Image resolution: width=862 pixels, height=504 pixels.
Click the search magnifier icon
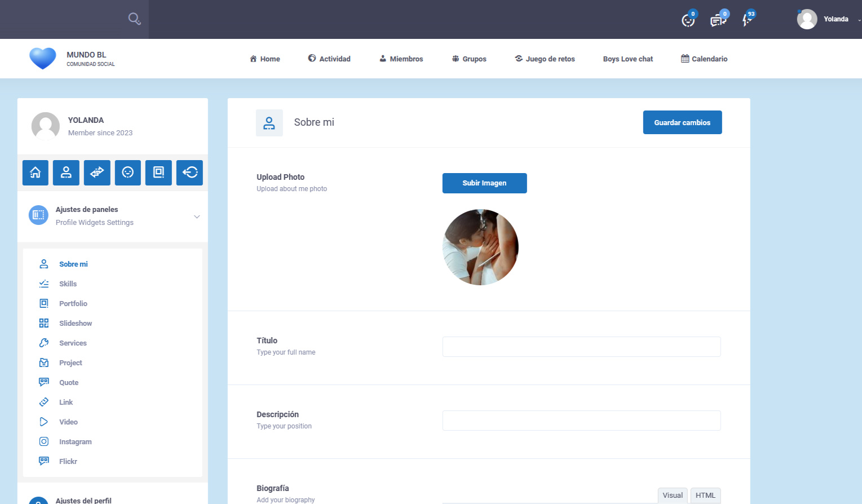pos(134,19)
